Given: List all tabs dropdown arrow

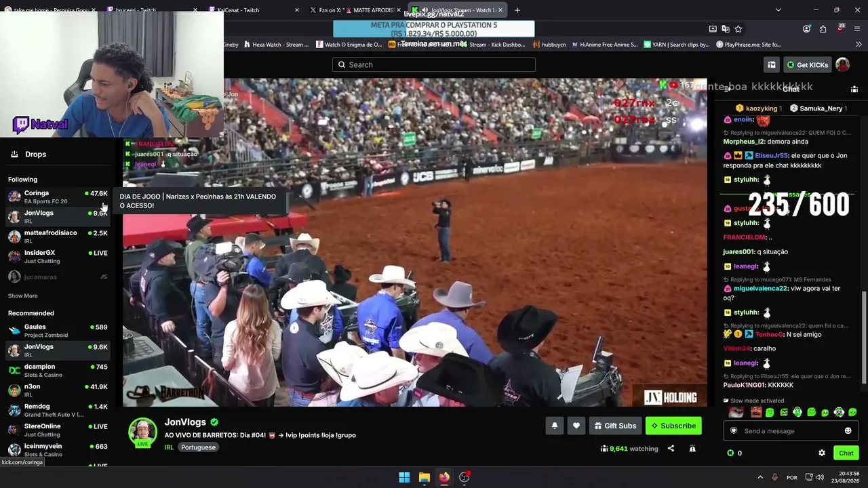Looking at the screenshot, I should point(778,10).
